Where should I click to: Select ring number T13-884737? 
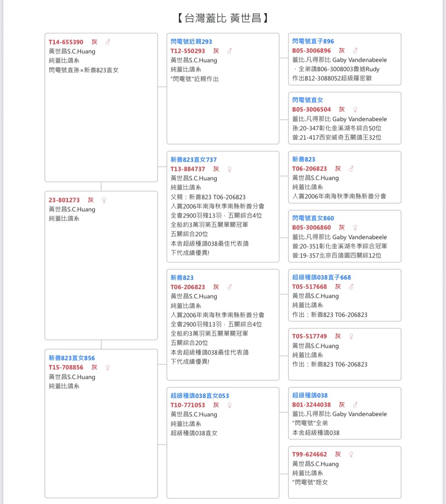188,169
